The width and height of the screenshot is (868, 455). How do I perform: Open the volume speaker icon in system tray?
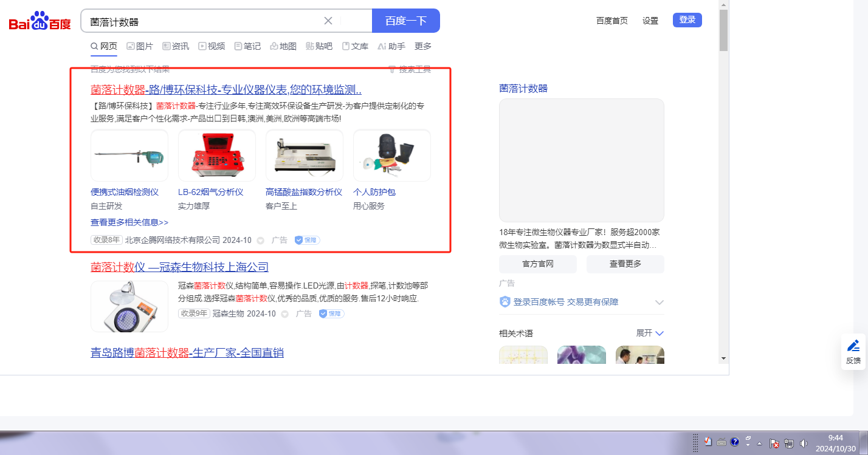point(804,443)
